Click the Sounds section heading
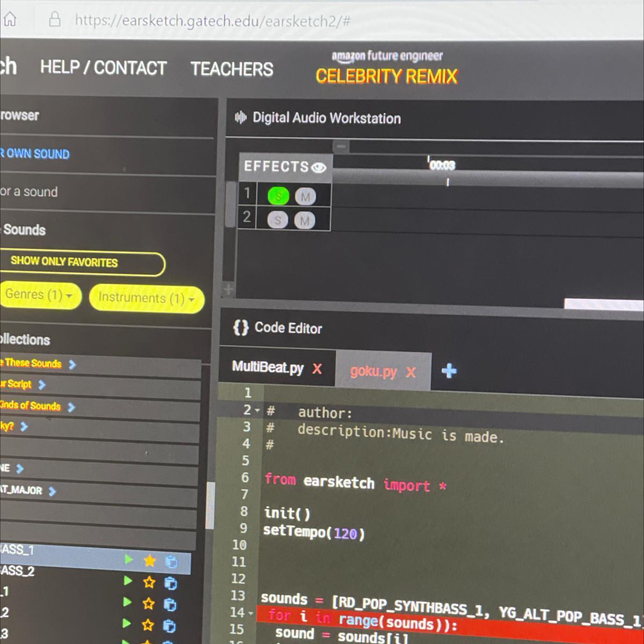This screenshot has height=644, width=644. click(24, 230)
